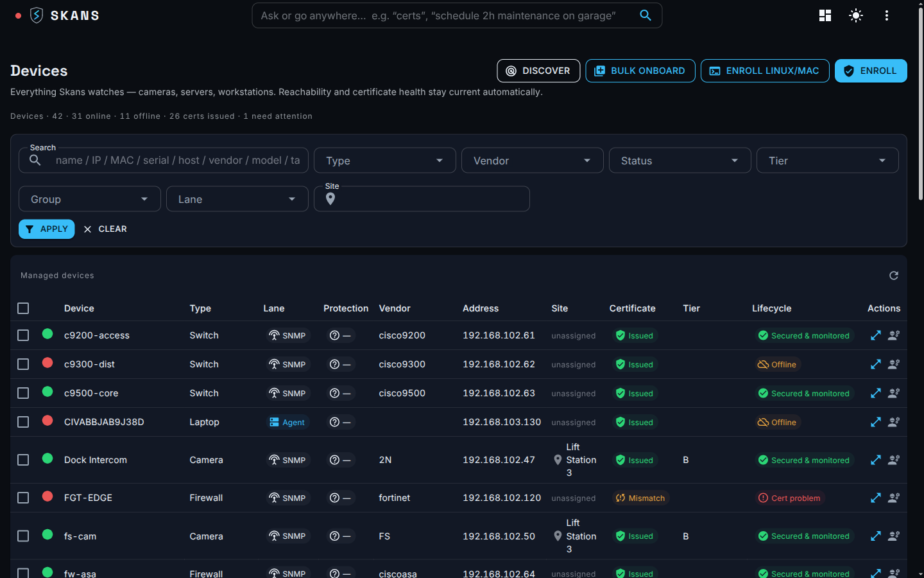This screenshot has height=578, width=924.
Task: Sort by the Vendor column header
Action: [395, 308]
